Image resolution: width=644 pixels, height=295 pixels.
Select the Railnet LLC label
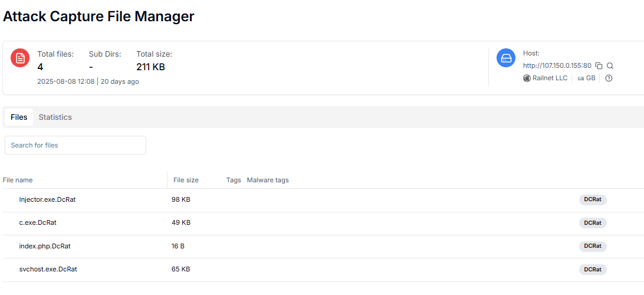point(550,78)
